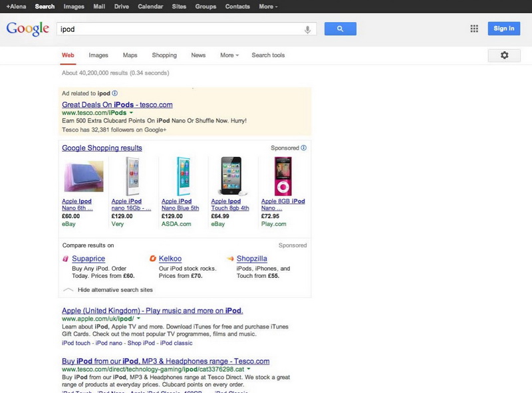Click the blue magnifier search button
The width and height of the screenshot is (532, 393).
click(340, 29)
